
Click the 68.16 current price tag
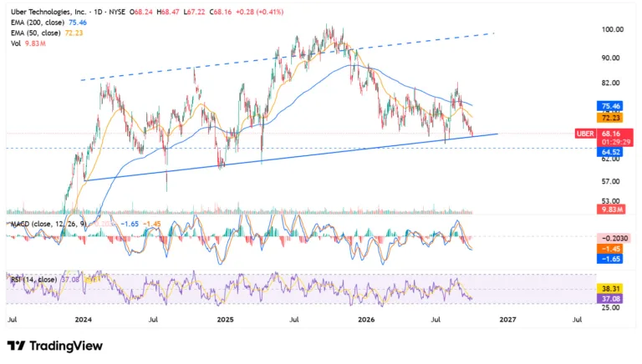tap(610, 134)
